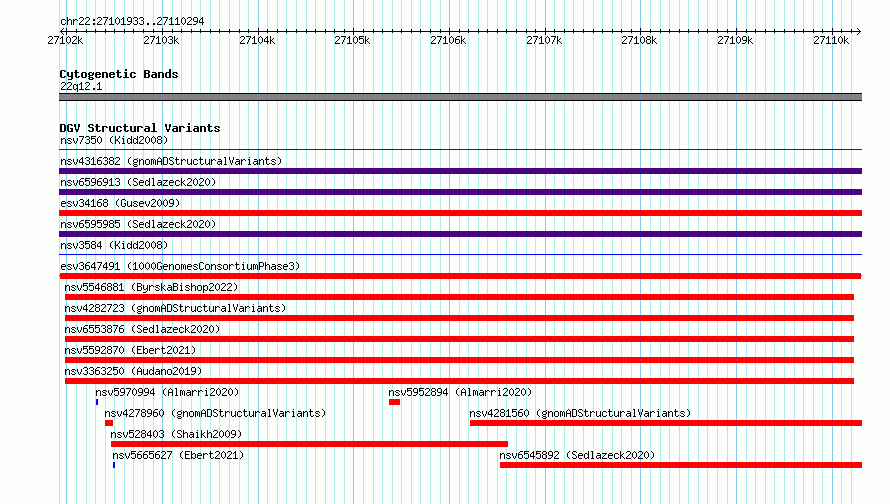Click the nsv7350 (Kidd2008) variant label
The image size is (890, 504).
coord(114,140)
